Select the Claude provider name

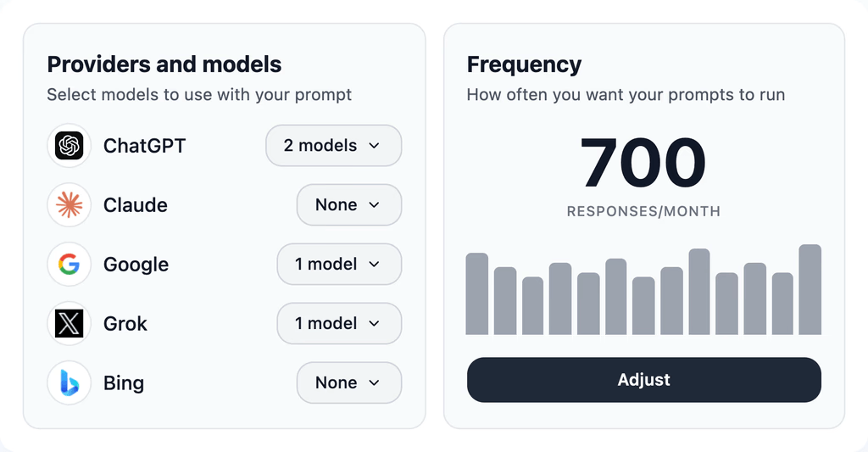pos(136,205)
